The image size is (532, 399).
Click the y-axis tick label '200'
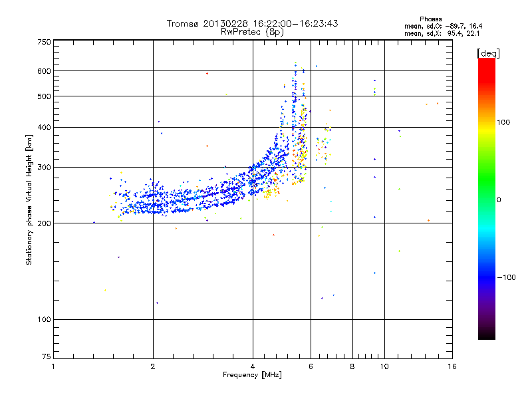[45, 223]
